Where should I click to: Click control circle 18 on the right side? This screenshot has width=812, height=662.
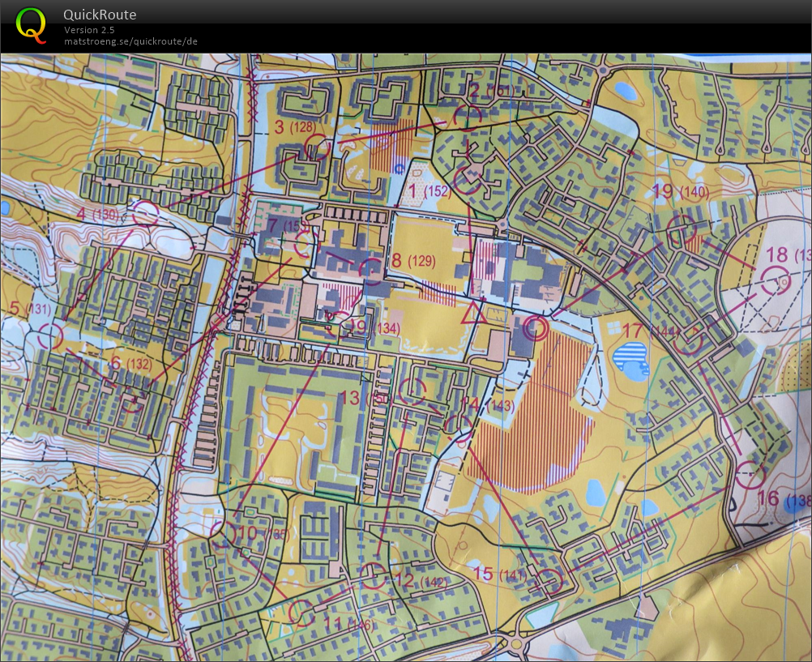pyautogui.click(x=776, y=278)
